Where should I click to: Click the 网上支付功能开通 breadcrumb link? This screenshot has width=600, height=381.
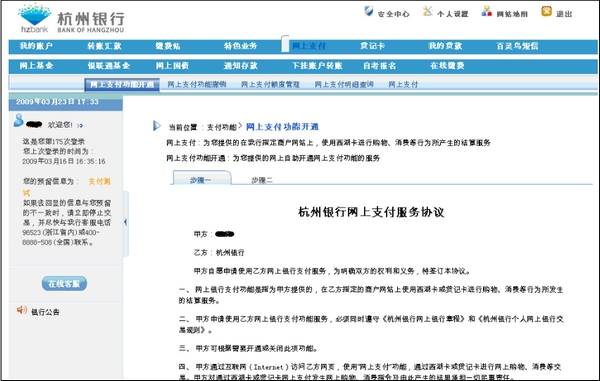pyautogui.click(x=282, y=127)
